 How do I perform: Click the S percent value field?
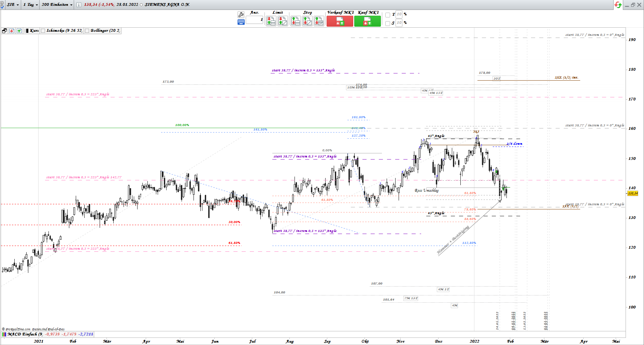click(x=399, y=23)
